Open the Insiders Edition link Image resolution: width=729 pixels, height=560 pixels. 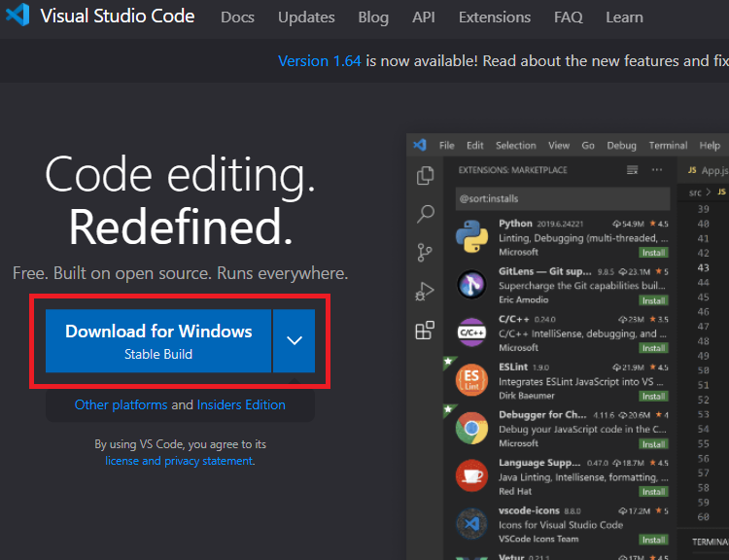(x=241, y=404)
